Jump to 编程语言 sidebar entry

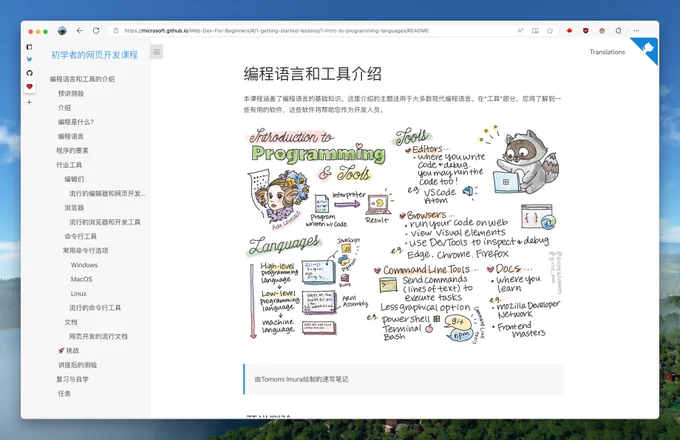point(71,136)
